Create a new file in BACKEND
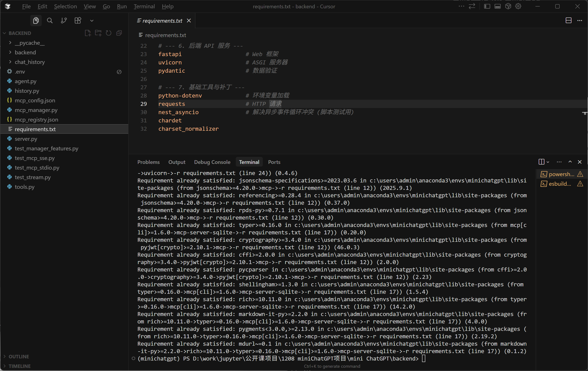 click(88, 33)
